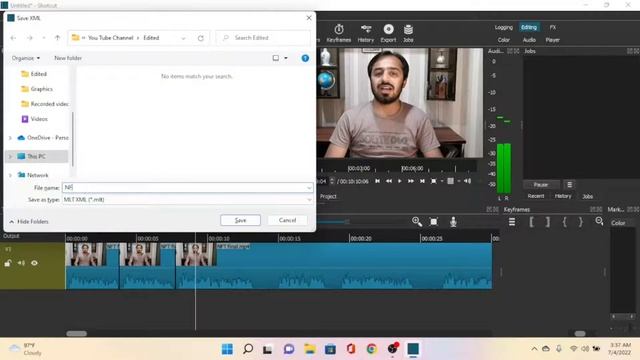Open the player grid display icon
This screenshot has width=640, height=360.
point(450,181)
